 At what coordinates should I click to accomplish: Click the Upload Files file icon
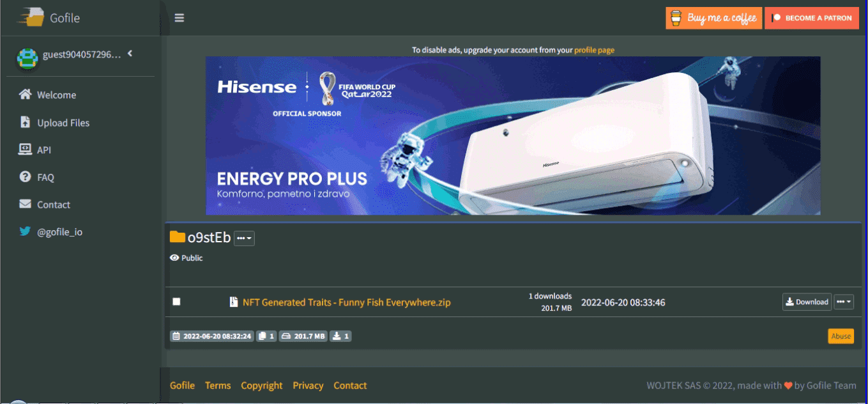26,122
